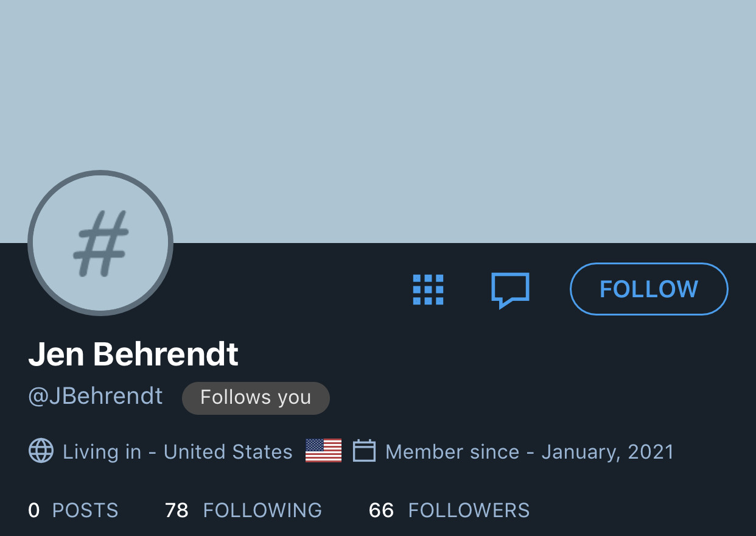Screen dimensions: 756x536
Task: Click the calendar member-since icon
Action: (364, 451)
